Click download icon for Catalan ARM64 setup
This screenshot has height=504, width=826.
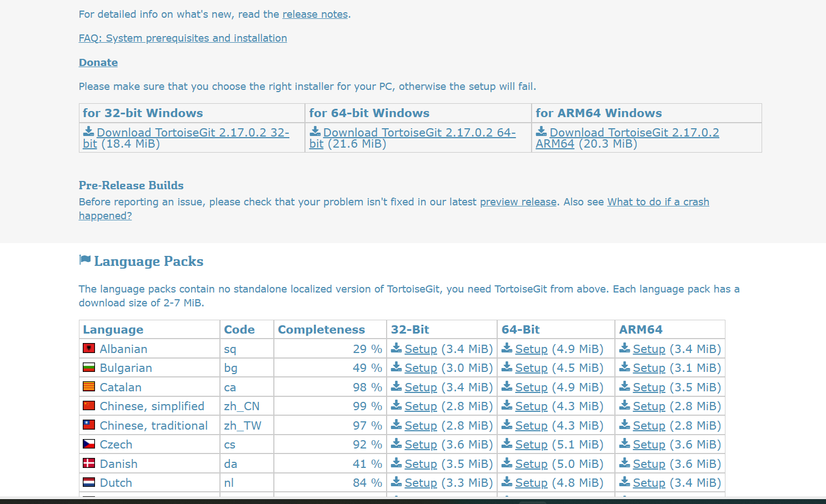pos(625,386)
